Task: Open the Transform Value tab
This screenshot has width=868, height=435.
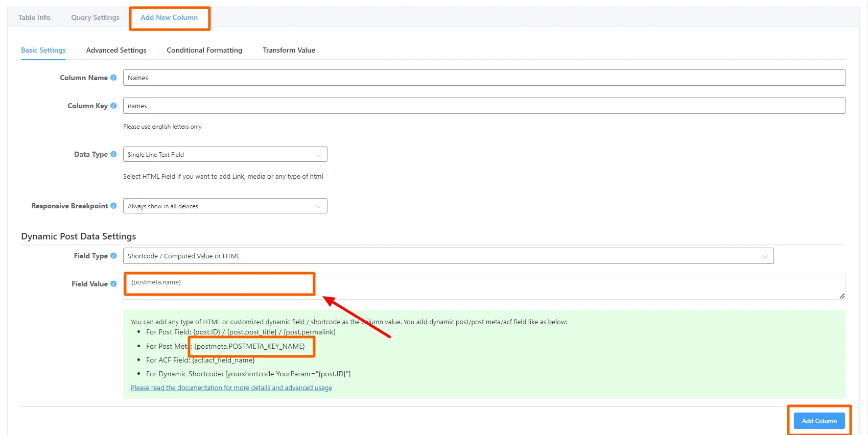Action: click(x=289, y=50)
